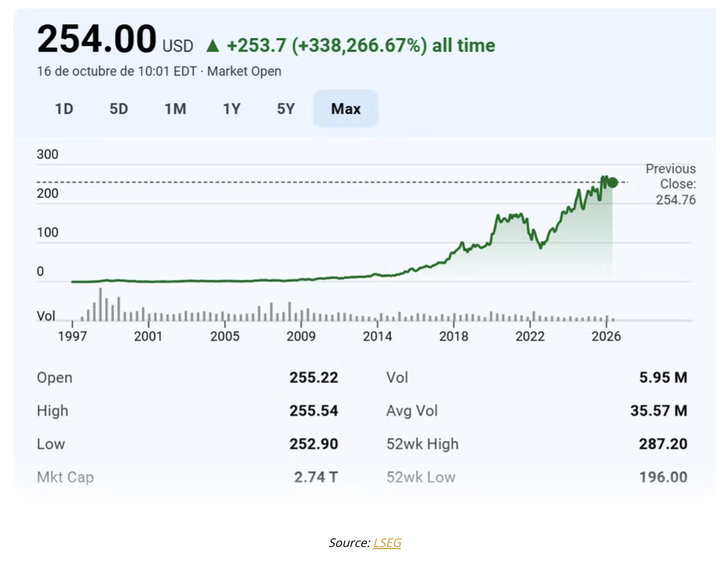728x564 pixels.
Task: Click the 52wk Low row label
Action: [x=421, y=477]
